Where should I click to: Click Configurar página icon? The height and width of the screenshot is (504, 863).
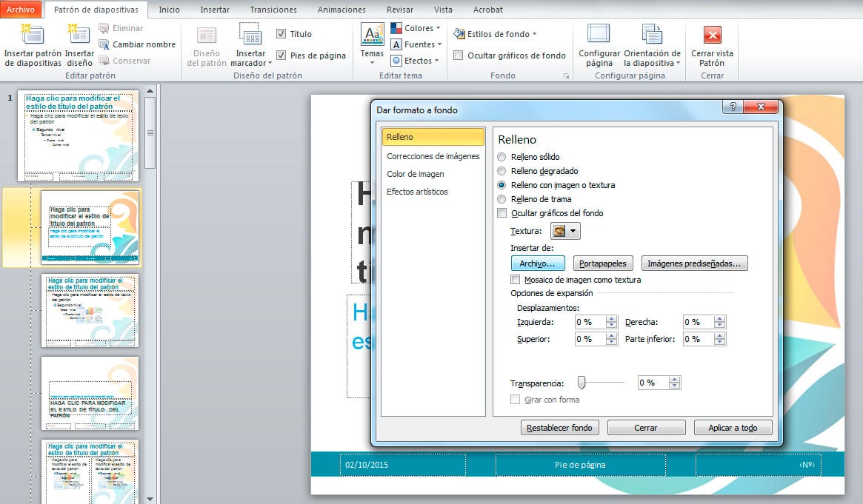(x=599, y=34)
